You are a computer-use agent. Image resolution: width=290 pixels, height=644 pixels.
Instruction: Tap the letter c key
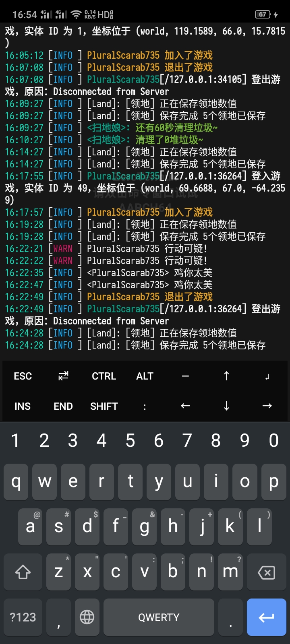pos(116,572)
